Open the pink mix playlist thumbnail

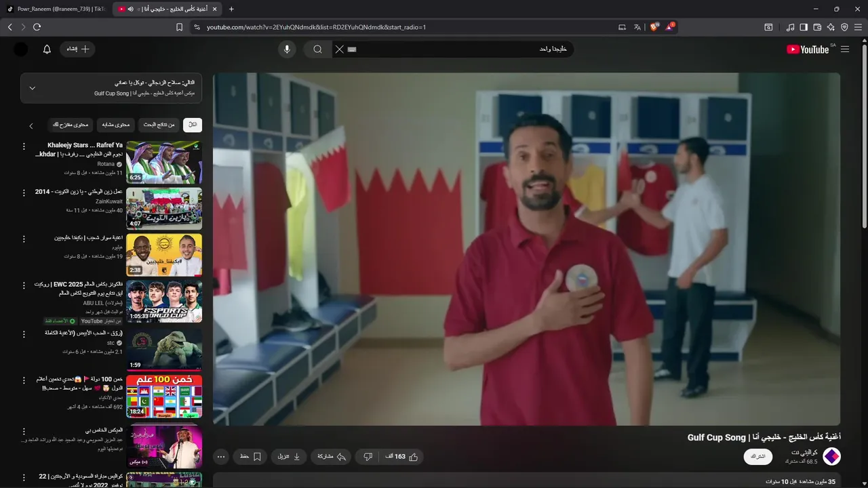point(164,446)
